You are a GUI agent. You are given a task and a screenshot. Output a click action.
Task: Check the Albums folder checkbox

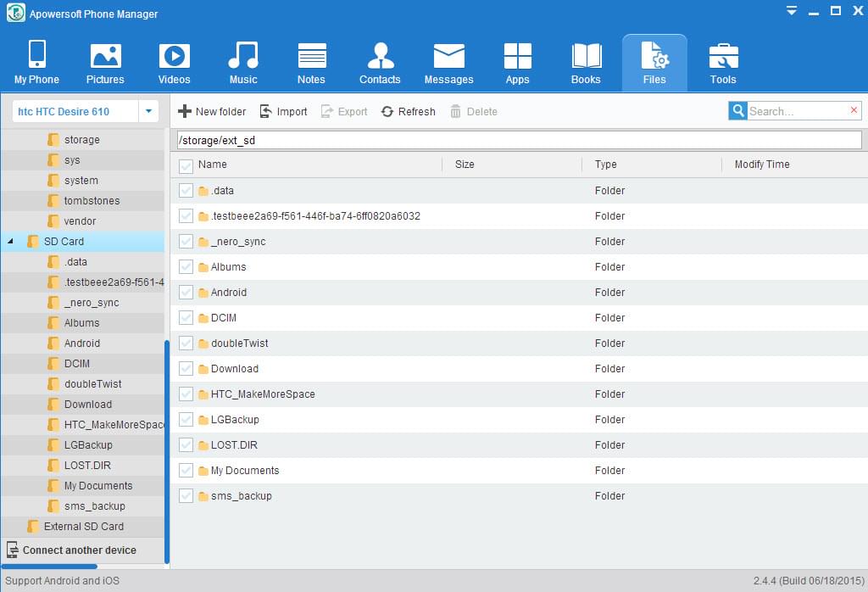tap(186, 267)
